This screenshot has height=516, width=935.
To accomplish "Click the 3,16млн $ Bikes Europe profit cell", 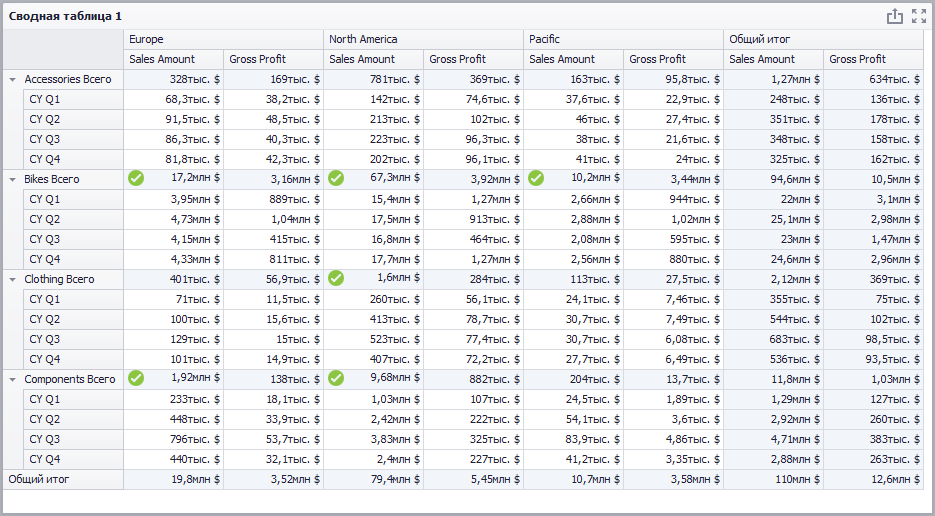I will pos(274,180).
